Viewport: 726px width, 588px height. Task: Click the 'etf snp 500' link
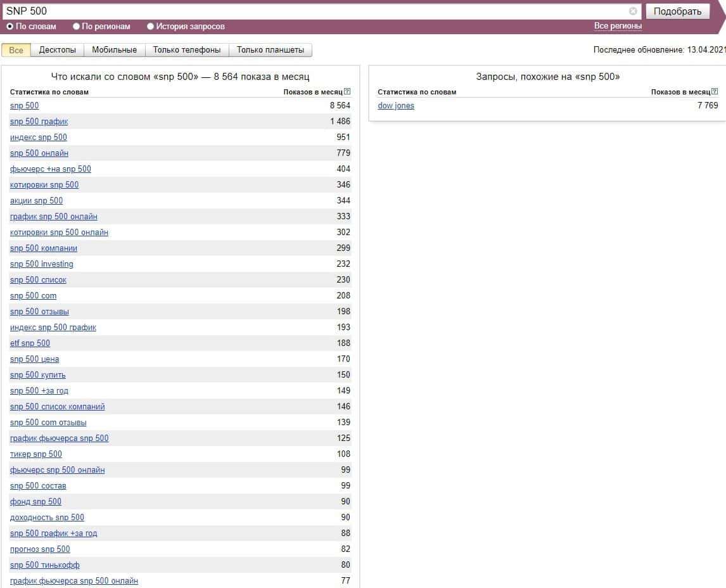[30, 343]
